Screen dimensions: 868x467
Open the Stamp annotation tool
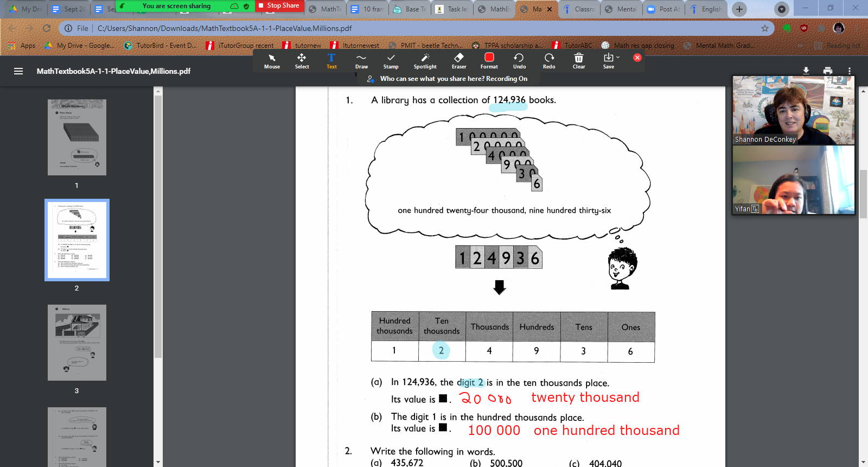pos(391,61)
